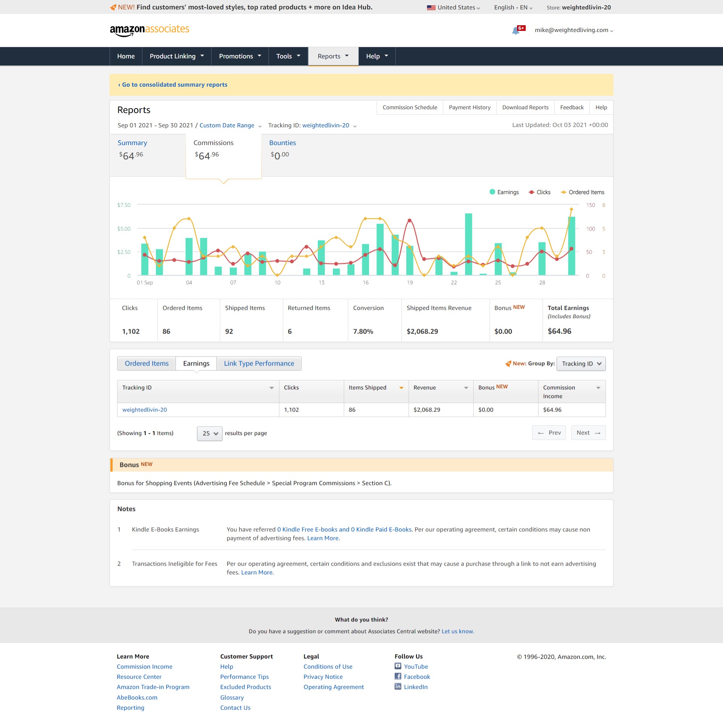Click the YouTube icon in footer
723x728 pixels.
coord(398,666)
